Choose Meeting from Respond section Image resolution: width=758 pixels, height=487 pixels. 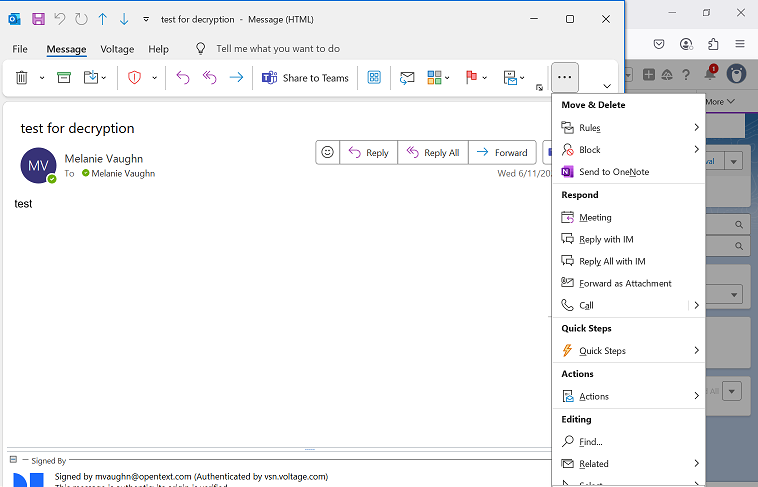(628, 218)
